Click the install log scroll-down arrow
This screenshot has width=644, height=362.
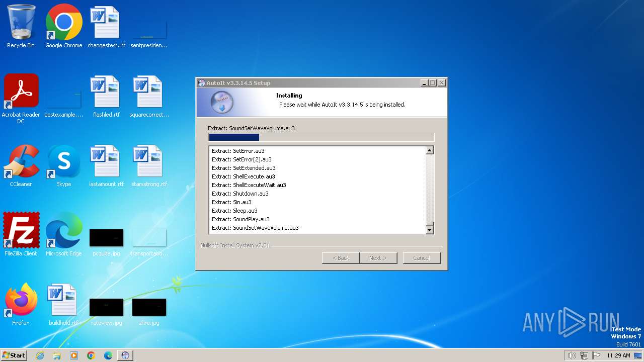point(430,230)
